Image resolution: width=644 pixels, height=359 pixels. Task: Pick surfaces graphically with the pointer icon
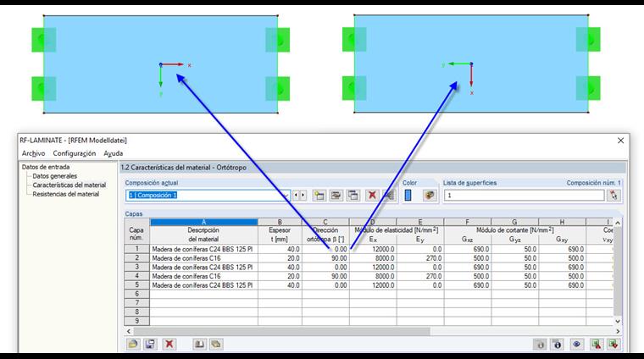(613, 196)
